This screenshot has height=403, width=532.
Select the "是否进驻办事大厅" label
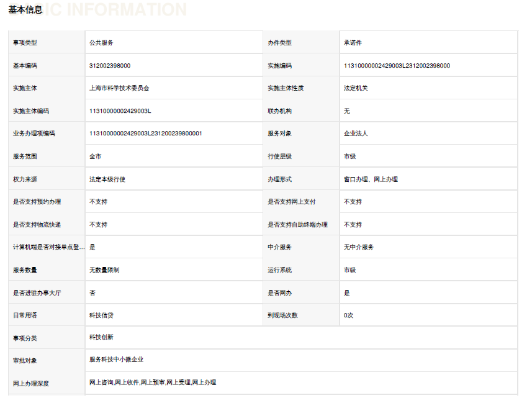tap(37, 293)
